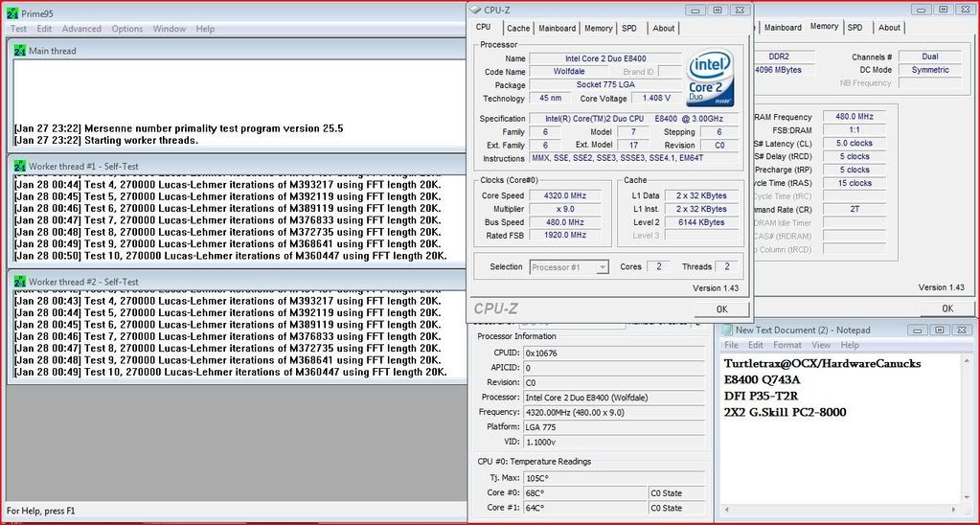The width and height of the screenshot is (980, 525).
Task: Click the Intel Core 2 Duo logo
Action: click(x=710, y=79)
